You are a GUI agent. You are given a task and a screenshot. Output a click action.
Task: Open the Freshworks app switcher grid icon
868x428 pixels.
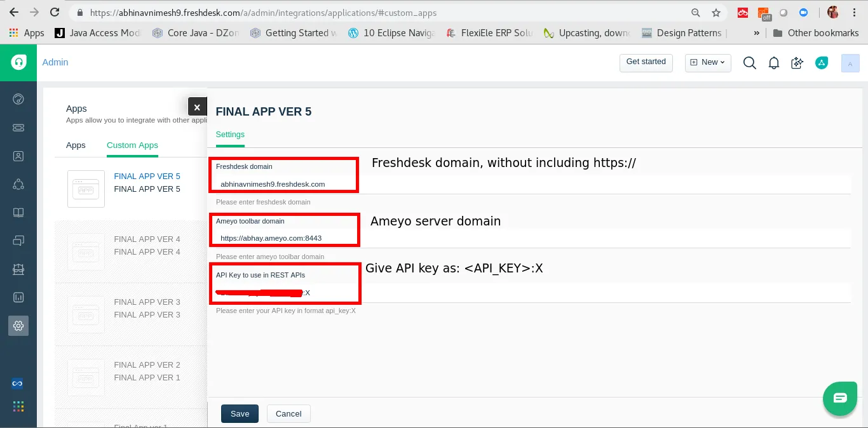[x=18, y=406]
